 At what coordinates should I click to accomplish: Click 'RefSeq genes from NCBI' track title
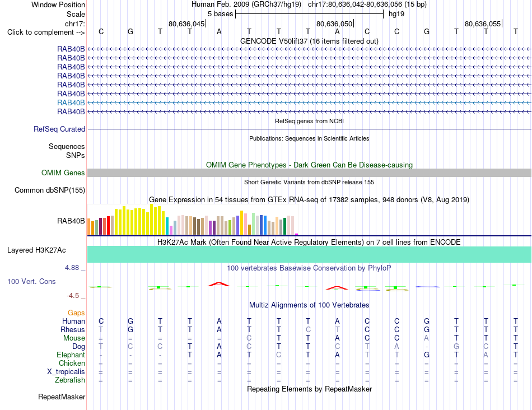309,121
